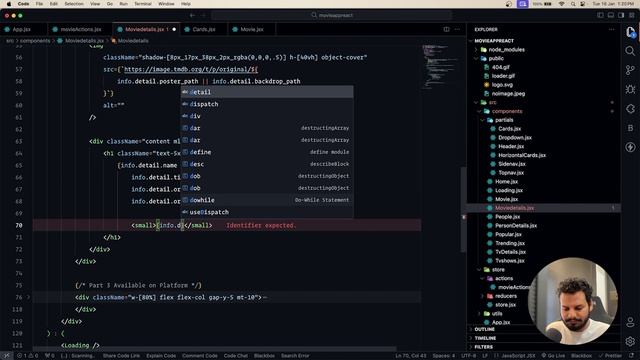640x360 pixels.
Task: Open the View menu
Action: tap(95, 4)
